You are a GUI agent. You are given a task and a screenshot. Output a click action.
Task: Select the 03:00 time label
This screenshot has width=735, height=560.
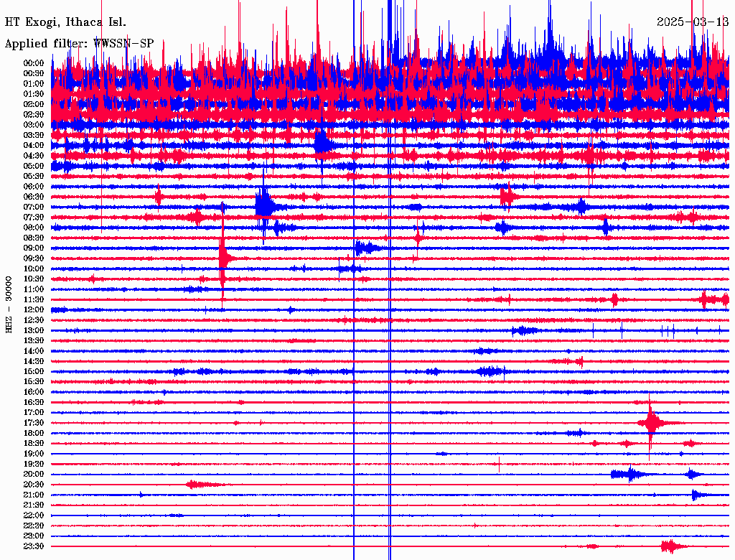pyautogui.click(x=34, y=125)
